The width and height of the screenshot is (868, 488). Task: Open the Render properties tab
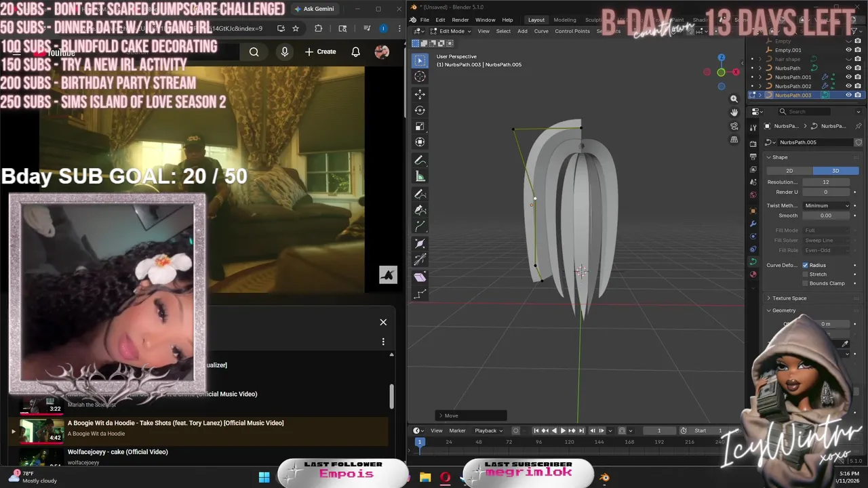(x=753, y=144)
